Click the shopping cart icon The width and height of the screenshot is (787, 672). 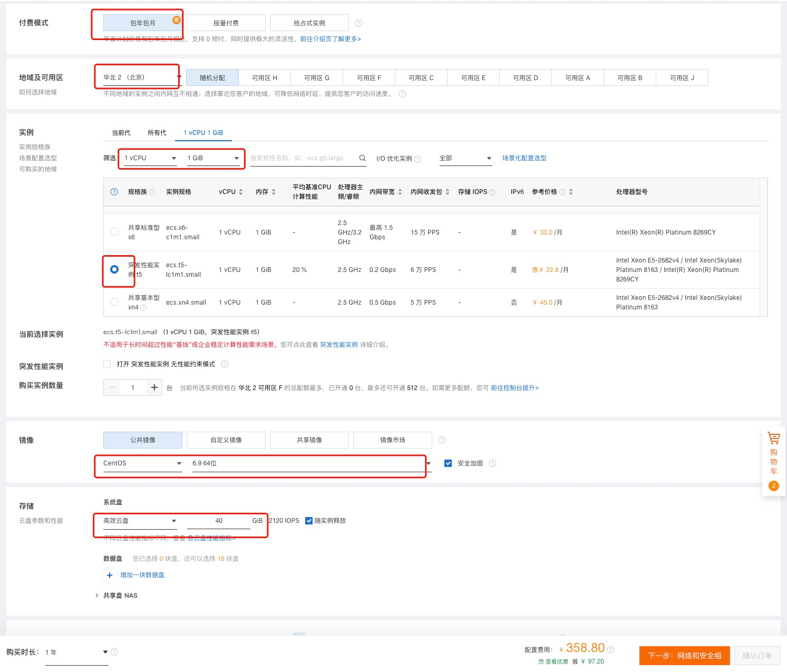tap(773, 438)
